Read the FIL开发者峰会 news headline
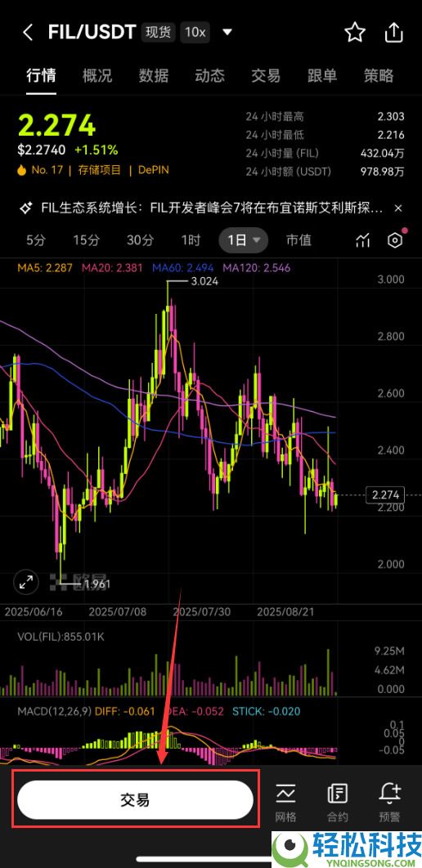The width and height of the screenshot is (422, 868). [x=212, y=208]
